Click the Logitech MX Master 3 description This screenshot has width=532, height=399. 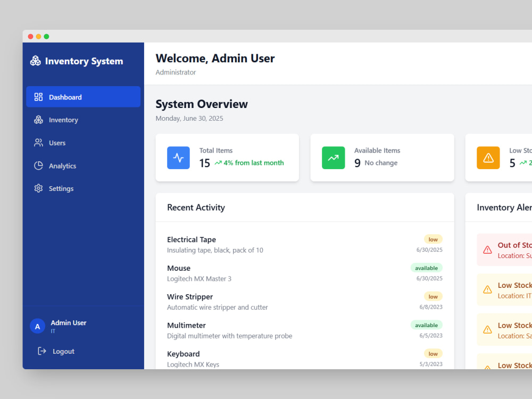(199, 279)
